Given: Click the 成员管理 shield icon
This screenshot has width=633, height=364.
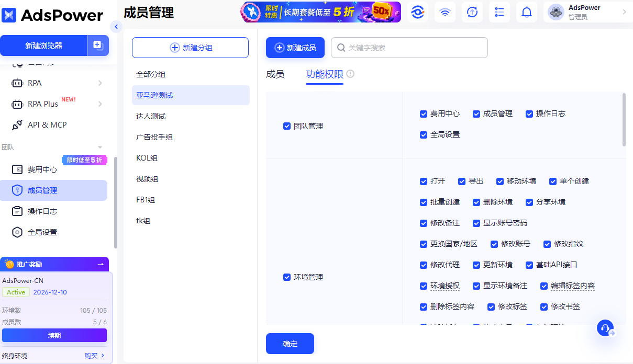Looking at the screenshot, I should [x=17, y=190].
